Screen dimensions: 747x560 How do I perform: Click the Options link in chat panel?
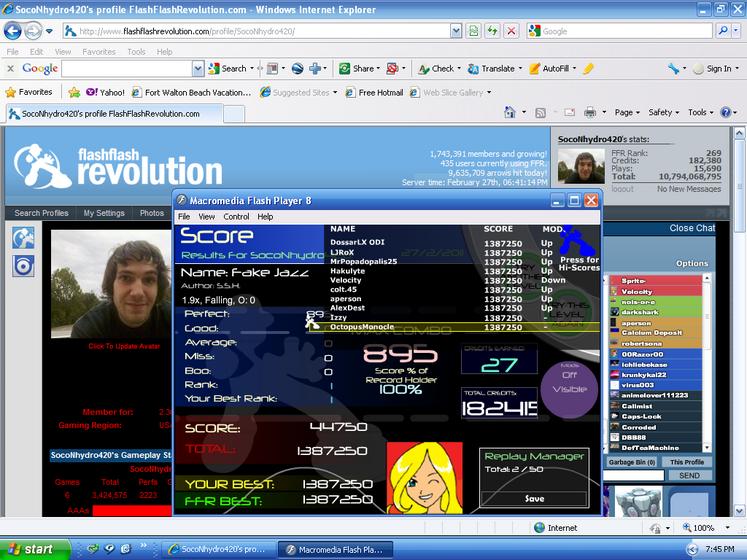pos(692,264)
